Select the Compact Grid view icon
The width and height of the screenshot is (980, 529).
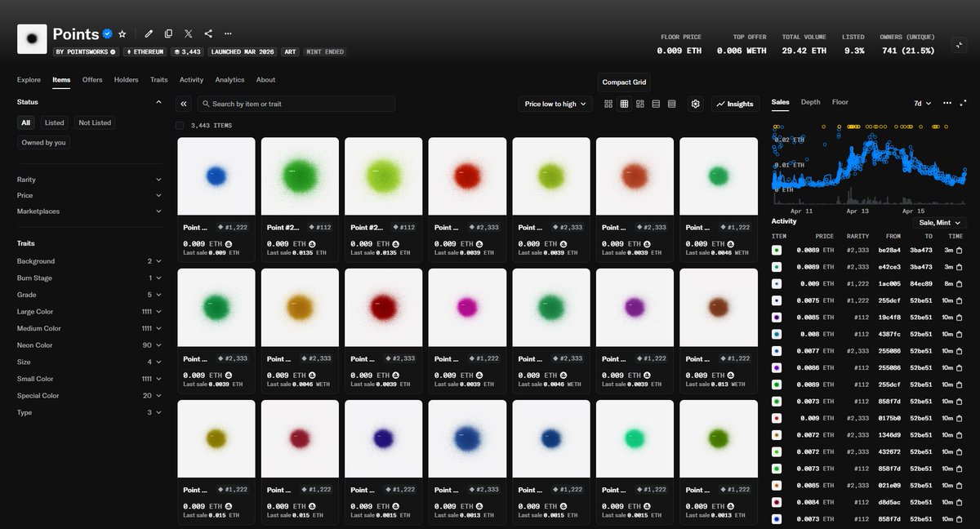coord(624,104)
